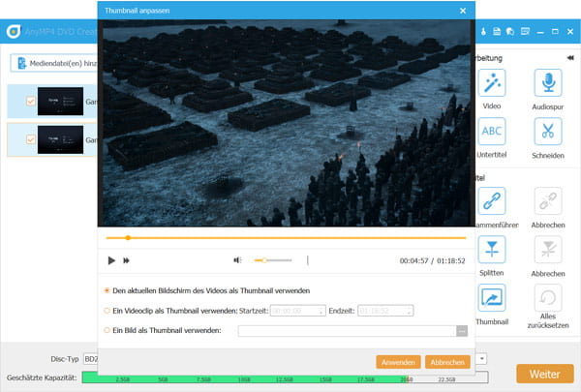The width and height of the screenshot is (581, 392).
Task: Click the video preview frame
Action: point(286,123)
